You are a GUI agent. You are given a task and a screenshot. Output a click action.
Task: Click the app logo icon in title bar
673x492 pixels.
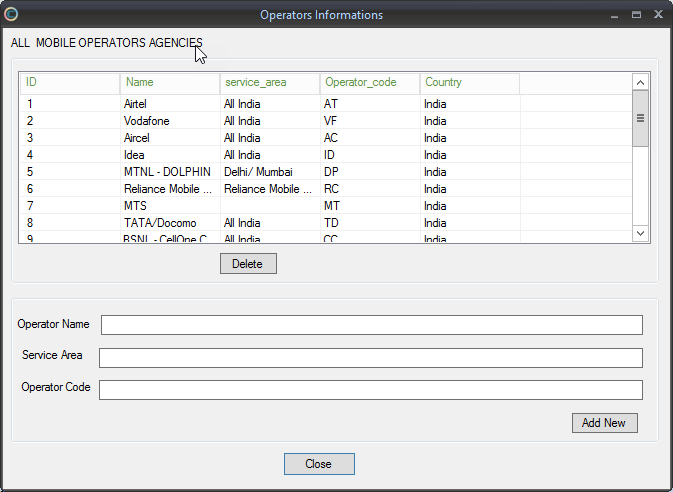(11, 14)
